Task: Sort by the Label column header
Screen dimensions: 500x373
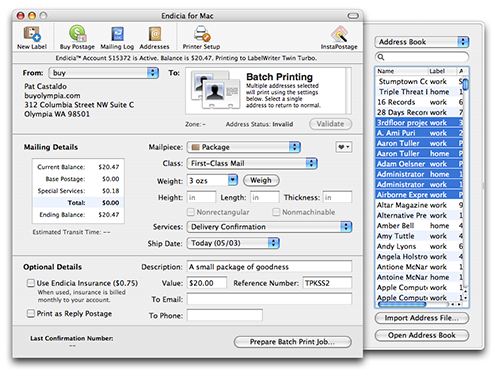Action: (x=442, y=71)
